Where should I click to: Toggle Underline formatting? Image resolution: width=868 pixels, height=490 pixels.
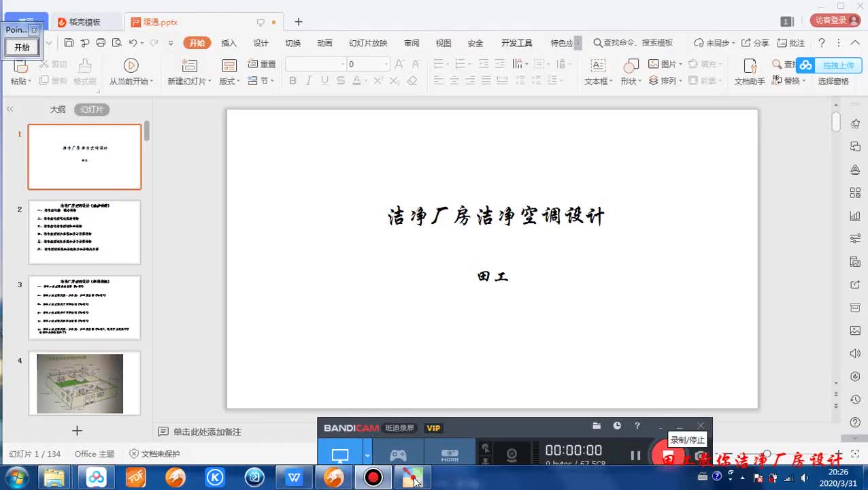324,80
